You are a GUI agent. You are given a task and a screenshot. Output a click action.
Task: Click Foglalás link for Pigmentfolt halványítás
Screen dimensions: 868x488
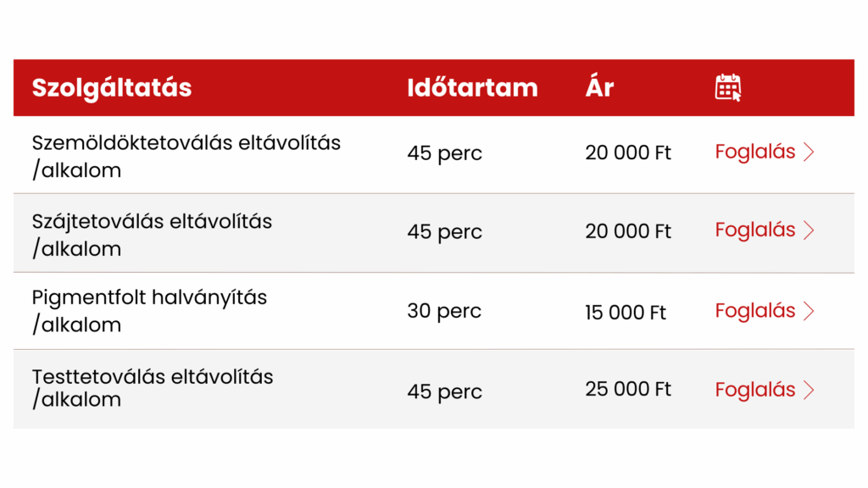coord(755,311)
